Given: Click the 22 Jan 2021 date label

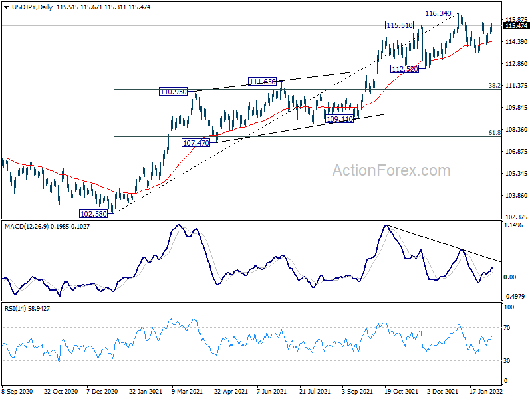Looking at the screenshot, I should click(x=146, y=392).
